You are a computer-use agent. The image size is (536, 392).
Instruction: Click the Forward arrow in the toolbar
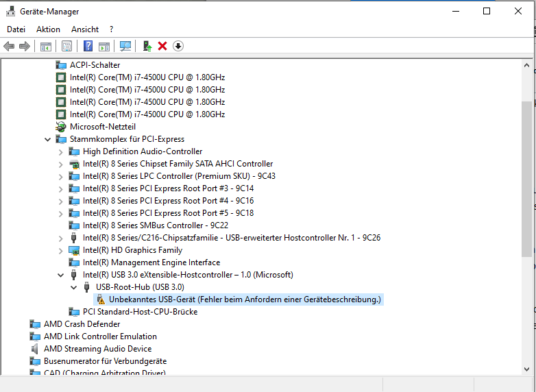pos(25,46)
